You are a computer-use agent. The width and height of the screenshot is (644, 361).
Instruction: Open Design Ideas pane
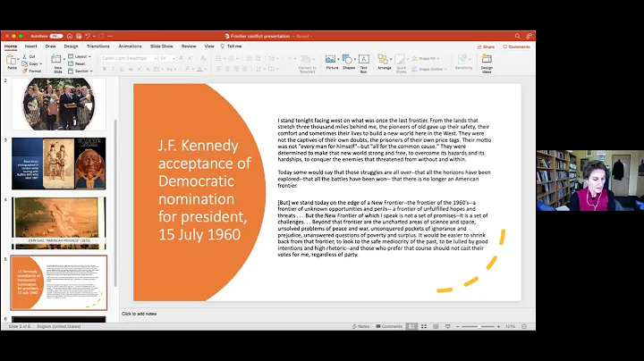[x=487, y=63]
